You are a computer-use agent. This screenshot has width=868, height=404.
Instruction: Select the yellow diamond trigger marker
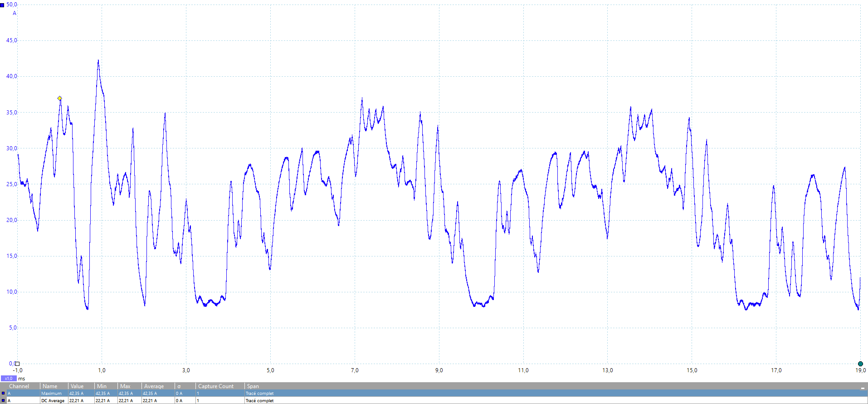click(59, 99)
